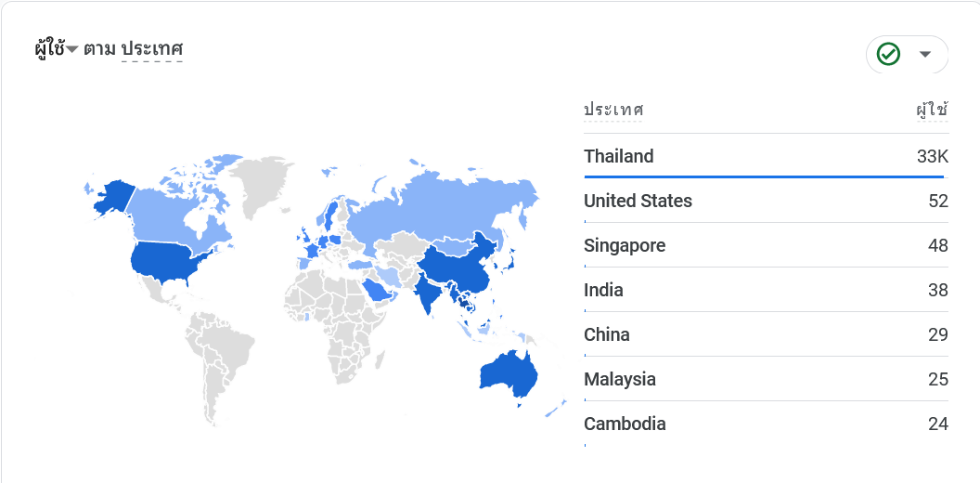Click the ผู้ใช้ column header
The image size is (980, 483).
(x=933, y=111)
